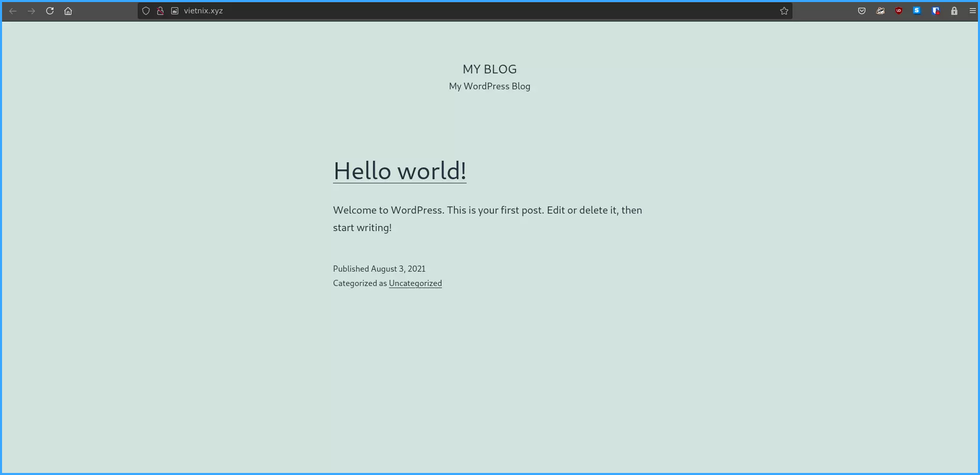Open the MY BLOG site title

coord(490,69)
